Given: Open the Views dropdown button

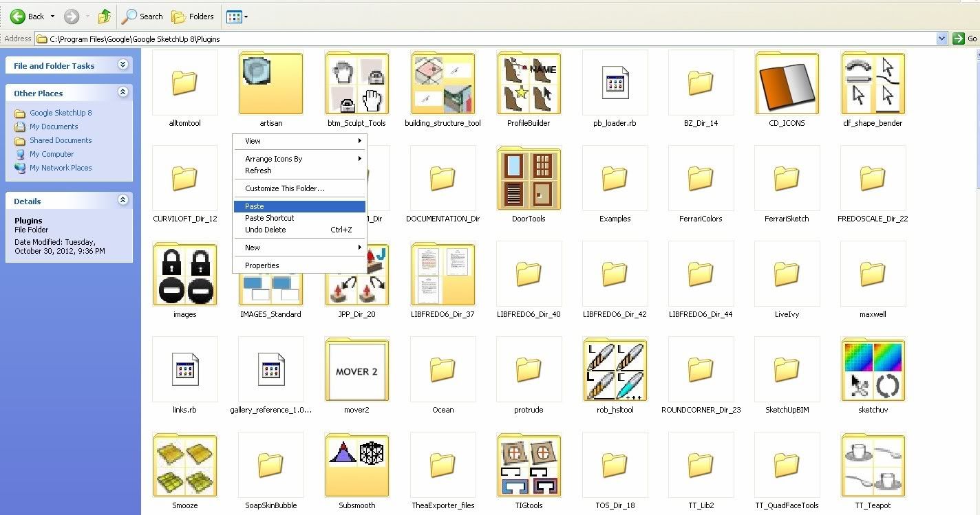Looking at the screenshot, I should (x=237, y=17).
